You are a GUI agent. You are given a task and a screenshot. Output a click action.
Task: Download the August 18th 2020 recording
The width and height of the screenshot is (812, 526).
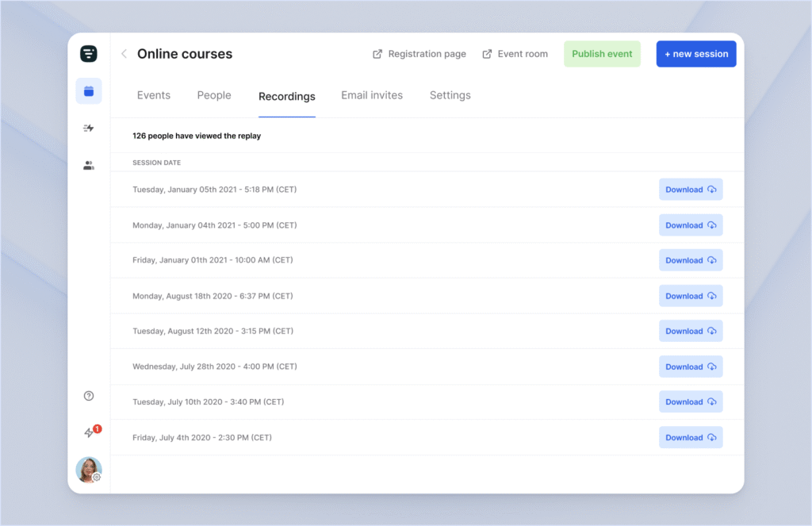[690, 296]
